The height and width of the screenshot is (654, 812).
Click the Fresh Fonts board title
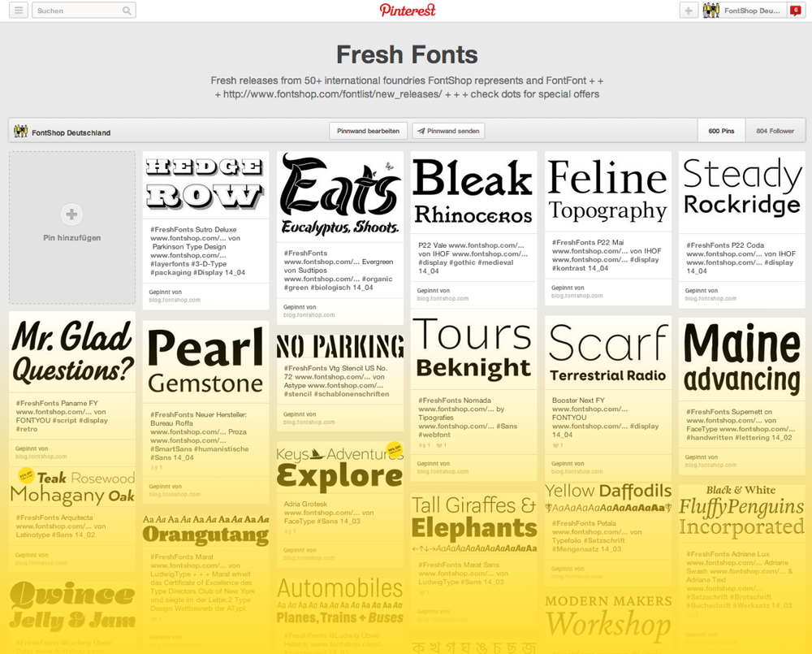click(x=407, y=54)
